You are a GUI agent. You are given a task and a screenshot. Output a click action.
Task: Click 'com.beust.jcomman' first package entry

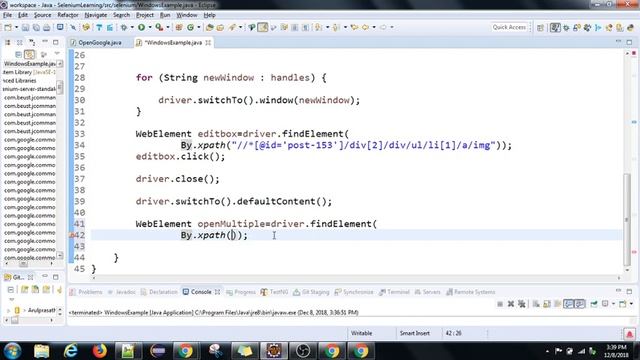pyautogui.click(x=30, y=98)
